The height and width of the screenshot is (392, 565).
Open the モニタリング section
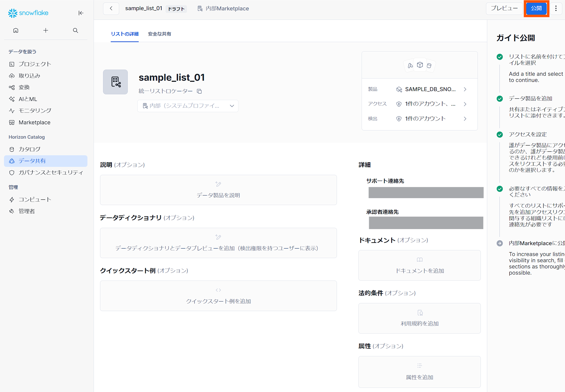point(34,110)
